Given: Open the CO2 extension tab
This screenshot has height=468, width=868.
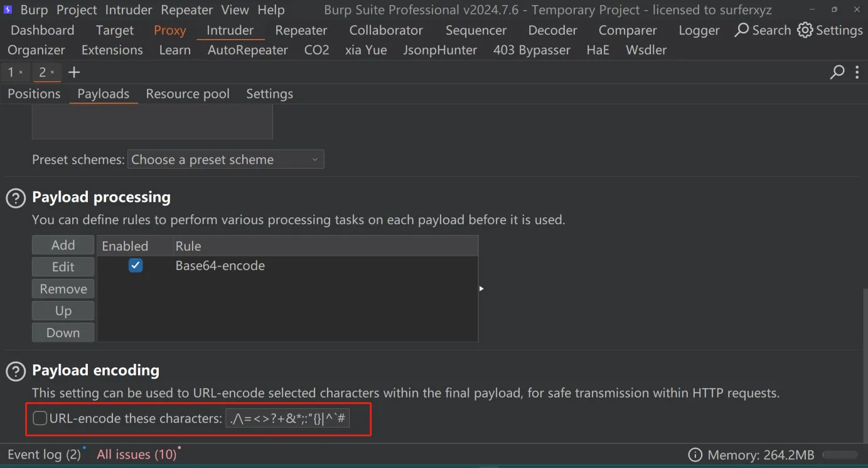Looking at the screenshot, I should coord(317,50).
